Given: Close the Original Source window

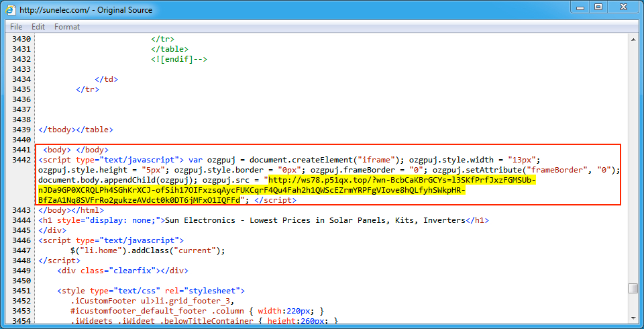Looking at the screenshot, I should pyautogui.click(x=623, y=7).
